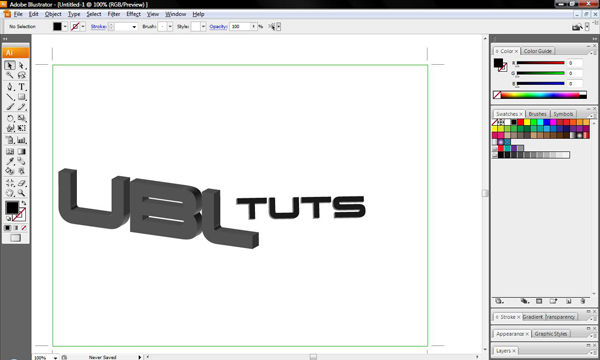Image resolution: width=600 pixels, height=360 pixels.
Task: Select the Scale tool
Action: [x=21, y=118]
